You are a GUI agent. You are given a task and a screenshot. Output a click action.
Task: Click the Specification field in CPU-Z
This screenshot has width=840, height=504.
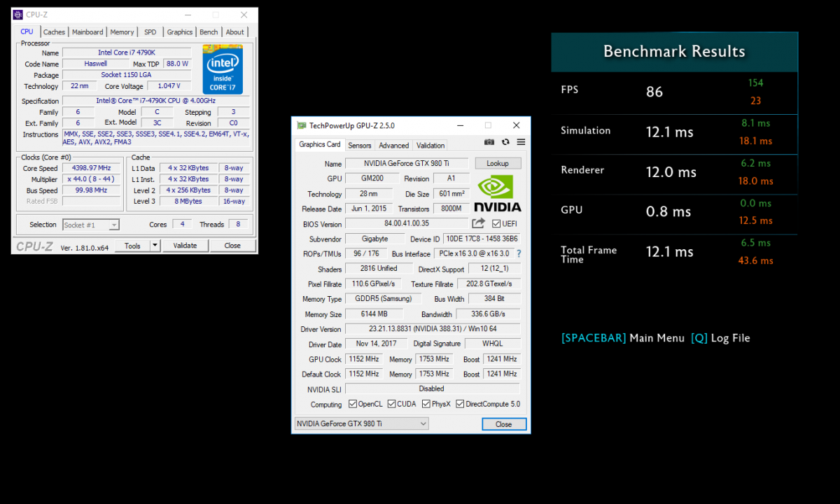tap(155, 101)
